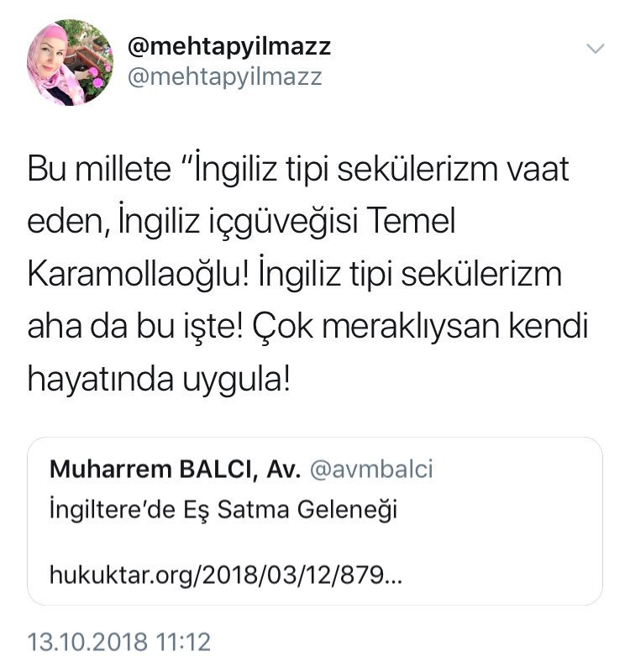
Task: Expand the dropdown arrow at top right
Action: (x=596, y=48)
